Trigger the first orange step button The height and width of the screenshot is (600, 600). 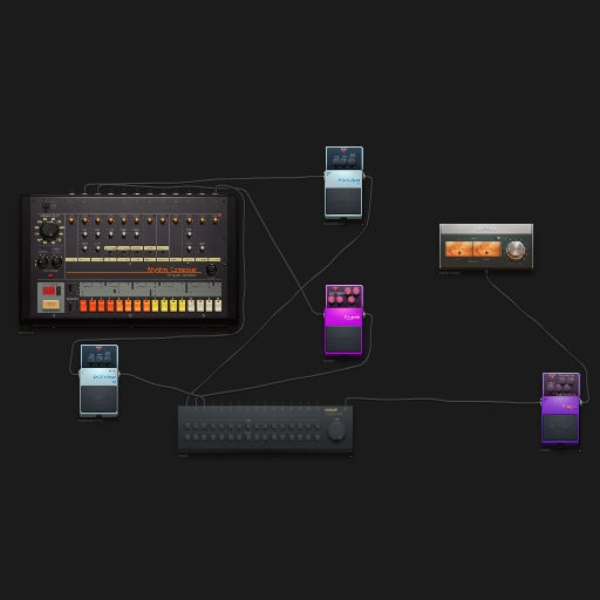(x=83, y=306)
